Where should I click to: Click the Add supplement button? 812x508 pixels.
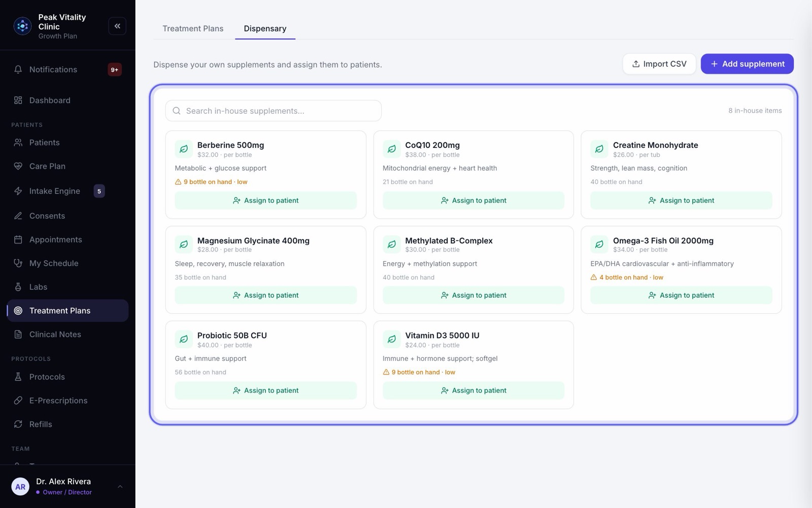pos(747,64)
